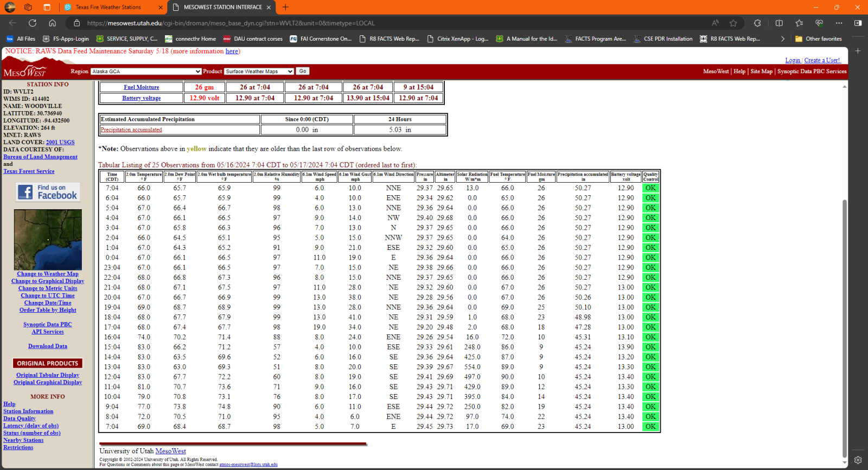Click the Change to Metric Units link
Viewport: 868px width, 470px height.
(48, 288)
